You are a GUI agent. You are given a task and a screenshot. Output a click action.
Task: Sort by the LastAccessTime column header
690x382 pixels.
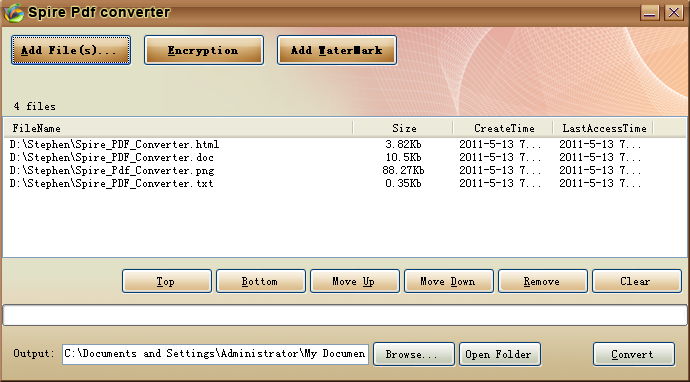click(603, 128)
